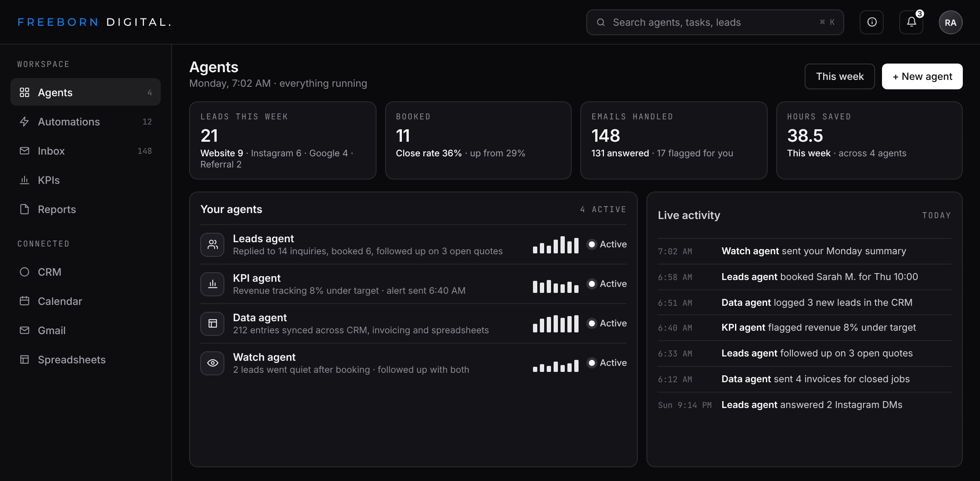Click the "Watch agent sent your Monday summary" entry
The width and height of the screenshot is (980, 481).
(x=804, y=251)
